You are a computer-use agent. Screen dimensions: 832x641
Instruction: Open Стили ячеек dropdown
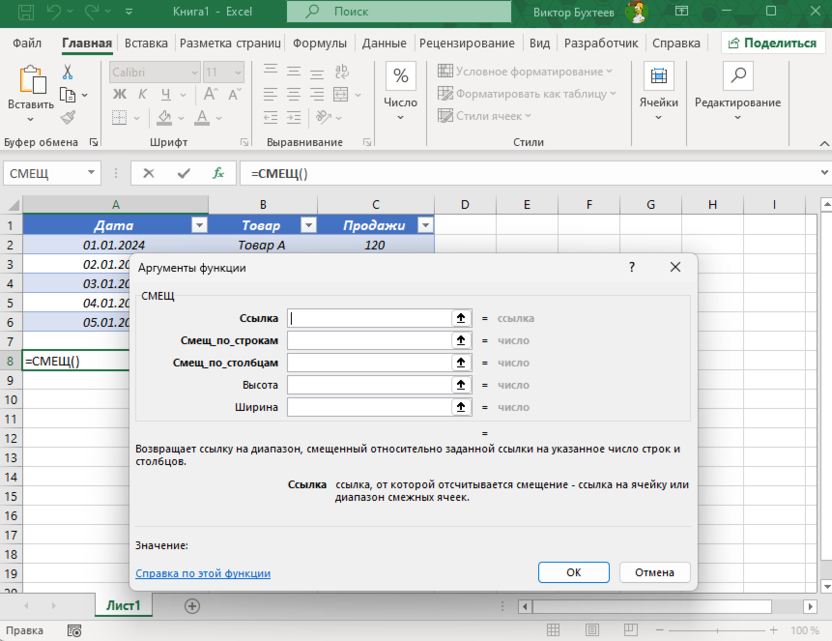point(484,116)
